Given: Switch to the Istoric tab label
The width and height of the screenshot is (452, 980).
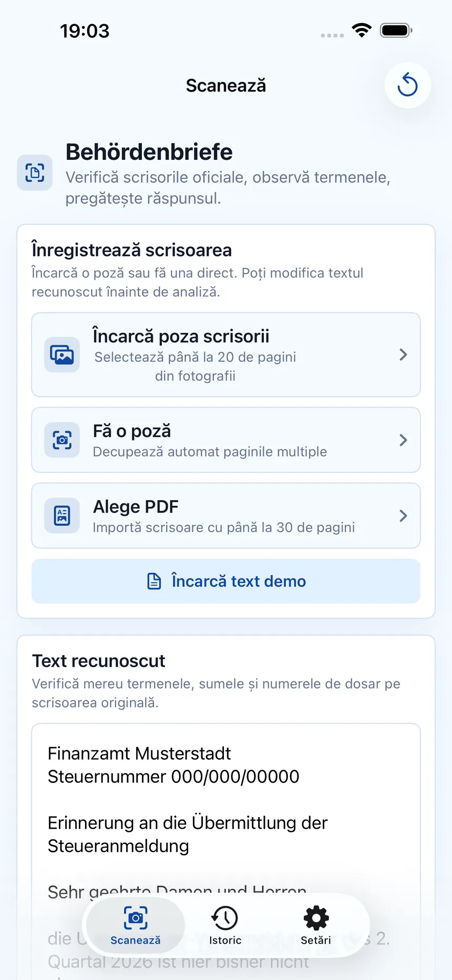Looking at the screenshot, I should click(x=225, y=940).
